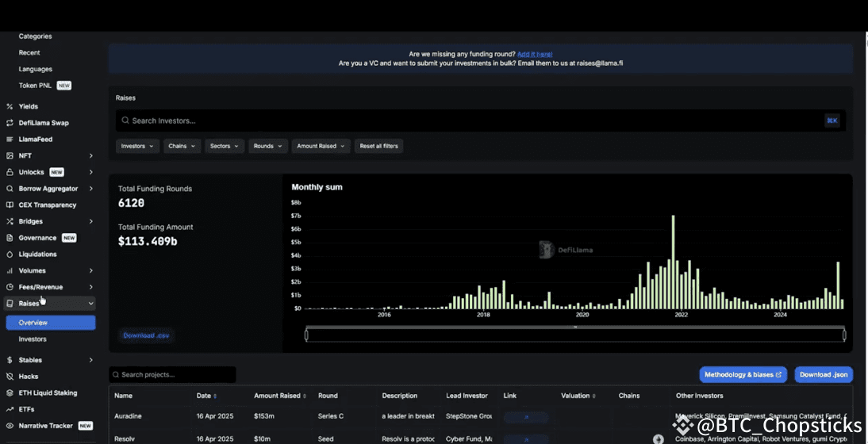Viewport: 868px width, 444px height.
Task: Click the Hacks shield icon
Action: 10,377
